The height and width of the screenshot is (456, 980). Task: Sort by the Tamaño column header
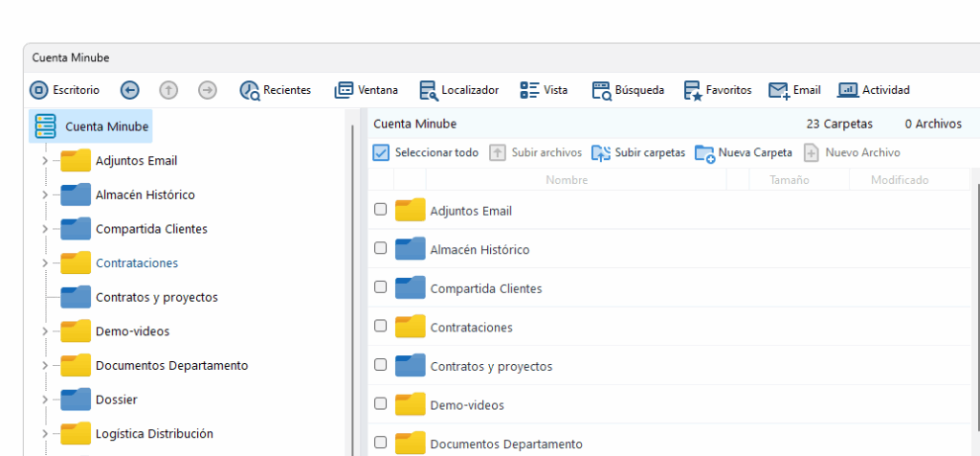click(x=790, y=180)
